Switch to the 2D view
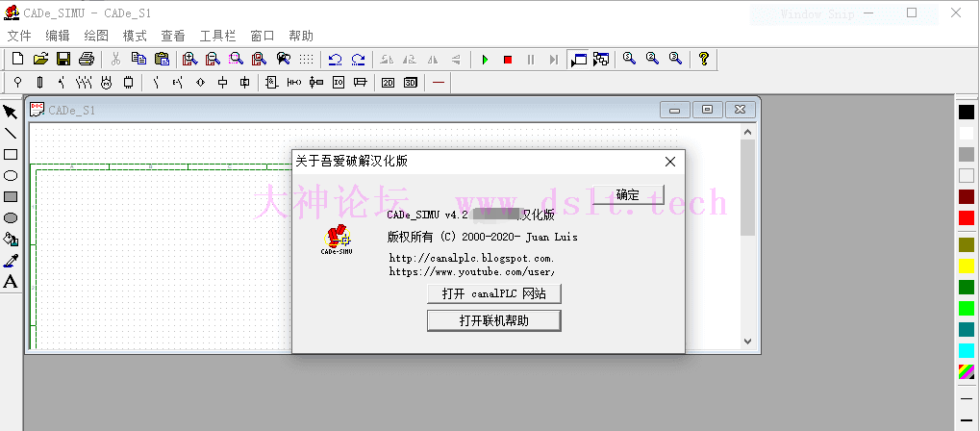The width and height of the screenshot is (980, 431). pos(389,82)
